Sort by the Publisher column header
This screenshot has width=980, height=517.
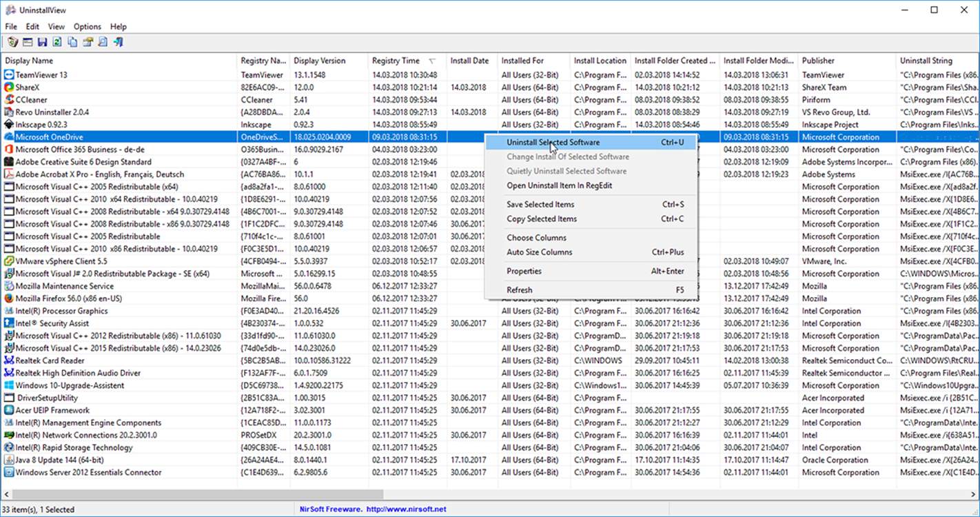pyautogui.click(x=847, y=61)
